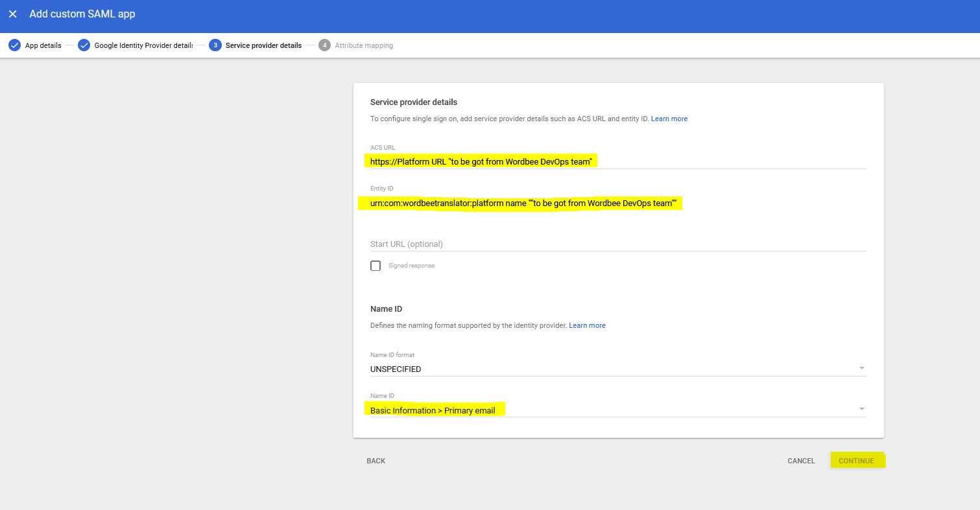Click the Google Identity Provider step checkmark icon

[84, 45]
